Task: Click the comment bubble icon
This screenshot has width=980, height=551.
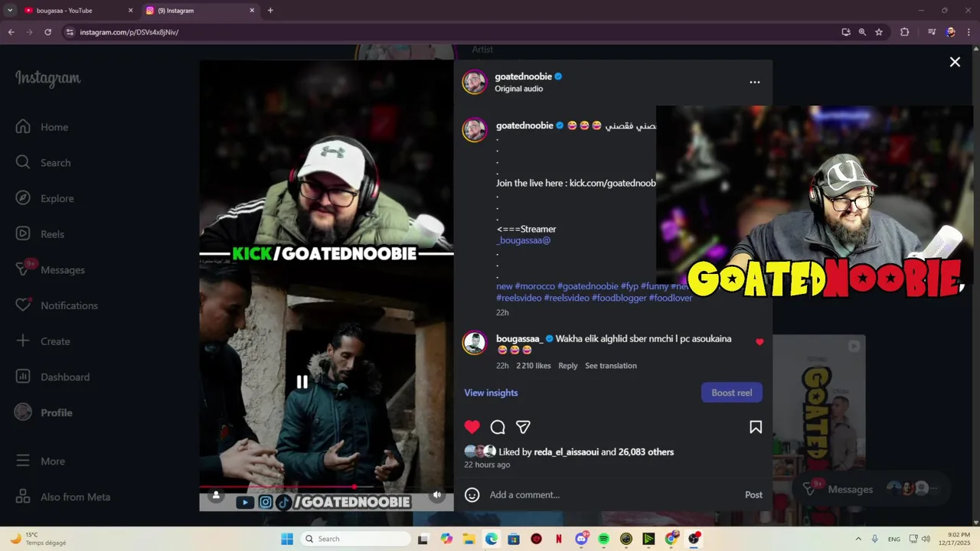Action: click(x=498, y=427)
